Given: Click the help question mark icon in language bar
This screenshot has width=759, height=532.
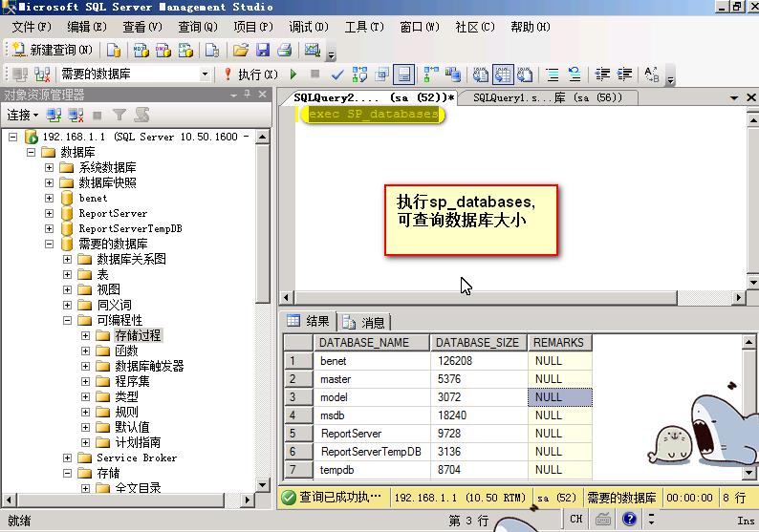Looking at the screenshot, I should point(629,519).
